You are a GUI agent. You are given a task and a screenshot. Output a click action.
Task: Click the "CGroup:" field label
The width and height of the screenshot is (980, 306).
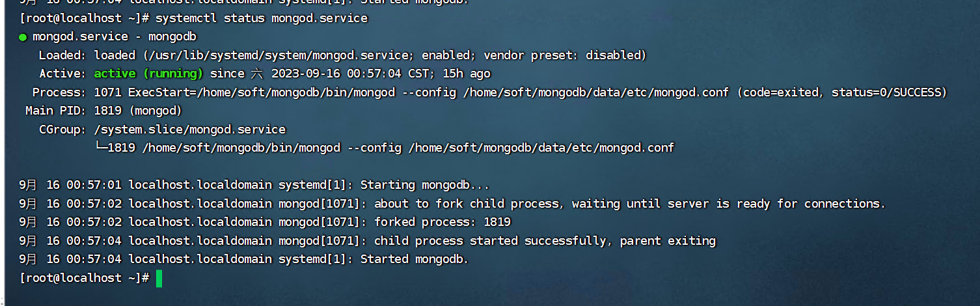click(x=62, y=130)
